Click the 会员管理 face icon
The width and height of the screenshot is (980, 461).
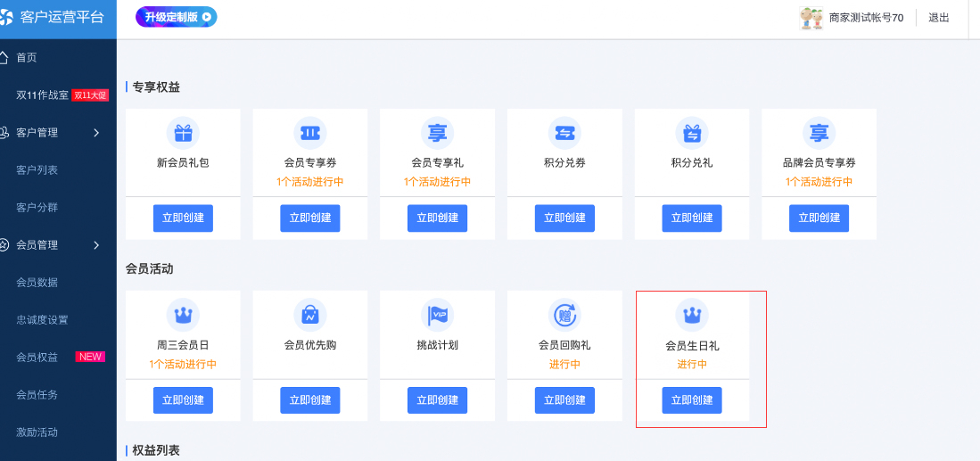pos(4,245)
